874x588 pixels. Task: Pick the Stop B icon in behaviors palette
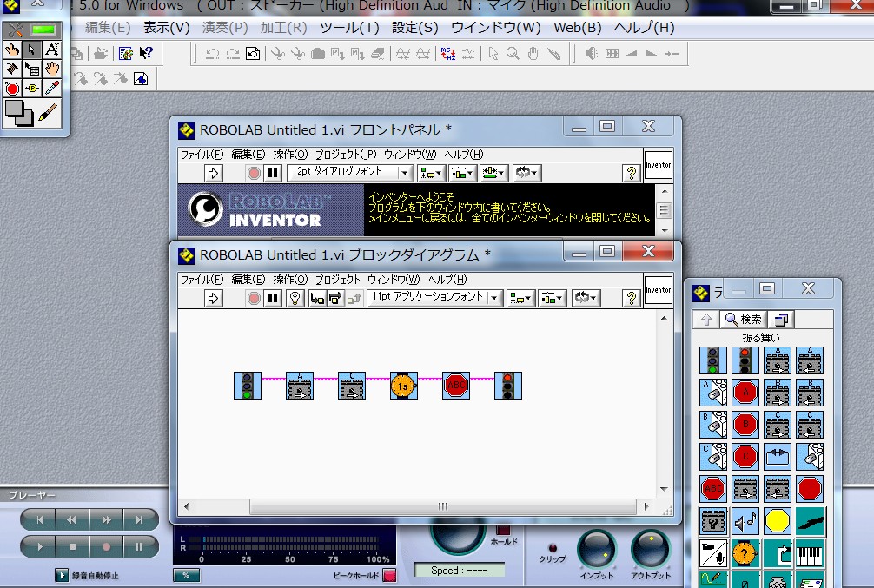tap(745, 425)
